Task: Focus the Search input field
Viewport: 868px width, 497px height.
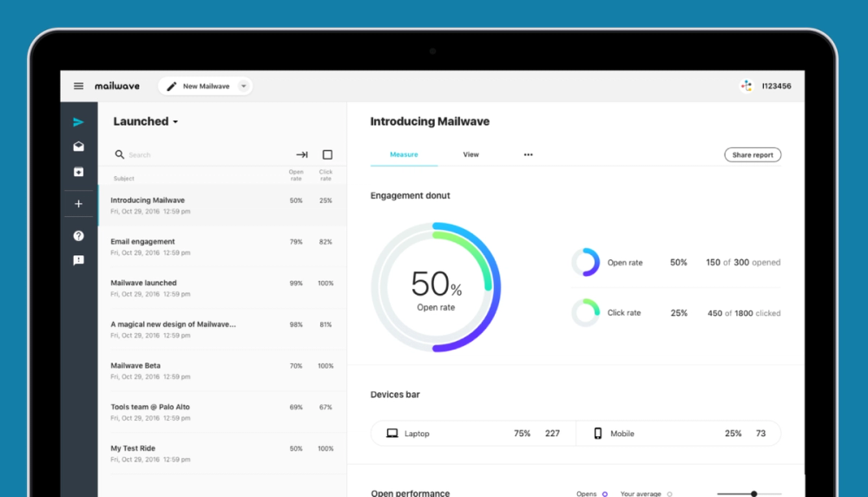Action: pos(205,155)
